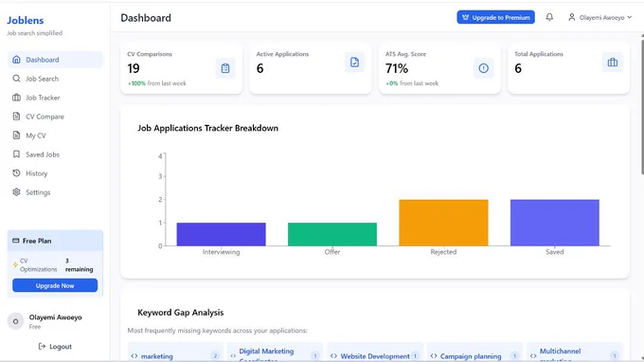Image resolution: width=644 pixels, height=362 pixels.
Task: Click the CV Compare document icon
Action: tap(16, 117)
